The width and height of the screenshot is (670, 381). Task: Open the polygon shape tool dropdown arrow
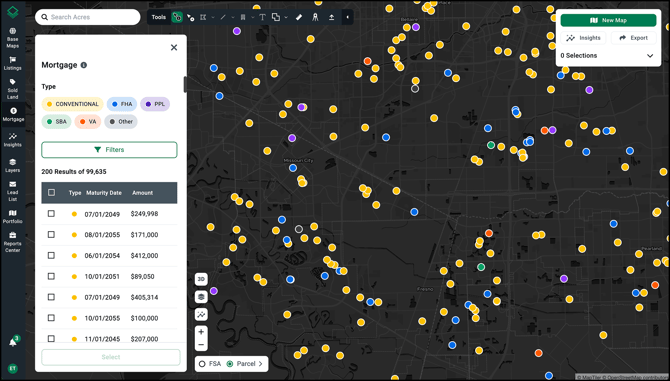pos(213,18)
